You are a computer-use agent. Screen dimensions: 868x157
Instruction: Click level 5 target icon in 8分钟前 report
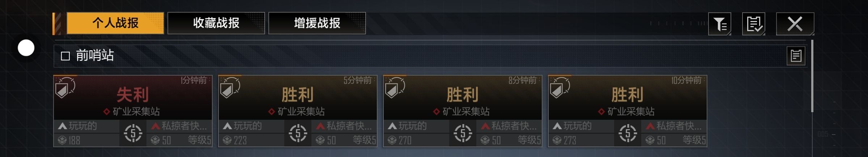point(463,133)
